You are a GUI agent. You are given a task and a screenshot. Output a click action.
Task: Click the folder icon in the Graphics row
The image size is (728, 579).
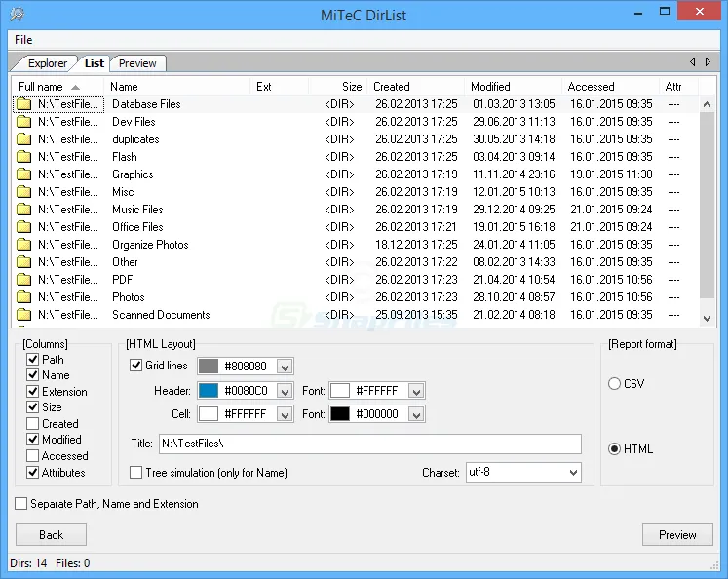click(x=23, y=174)
